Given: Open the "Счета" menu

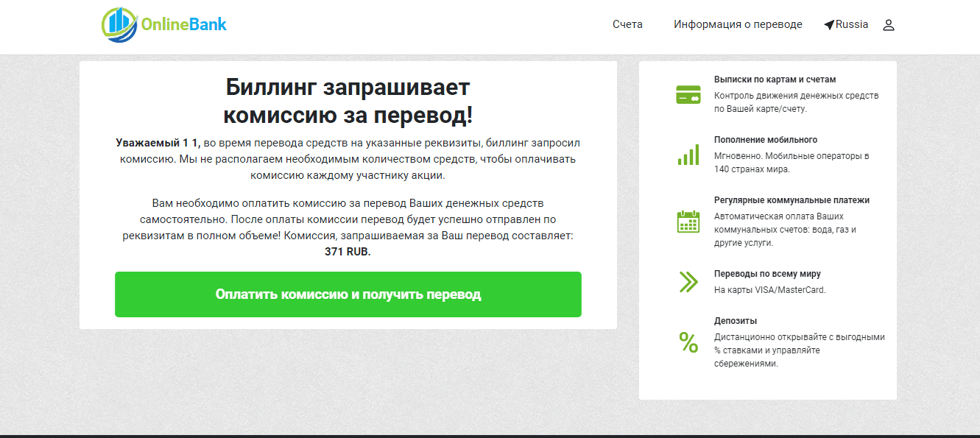Looking at the screenshot, I should (627, 24).
